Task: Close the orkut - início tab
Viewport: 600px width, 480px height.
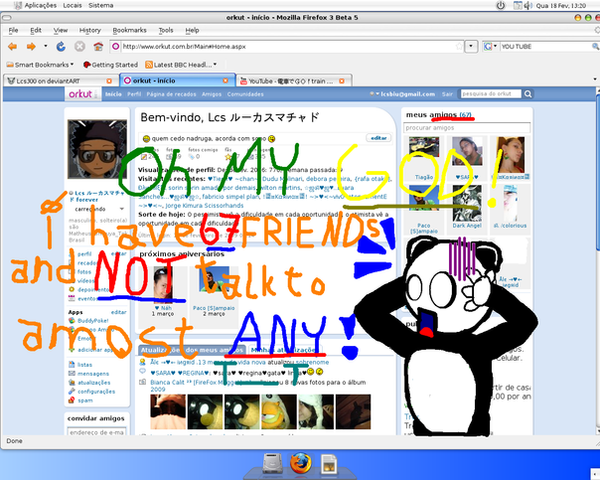Action: click(225, 81)
